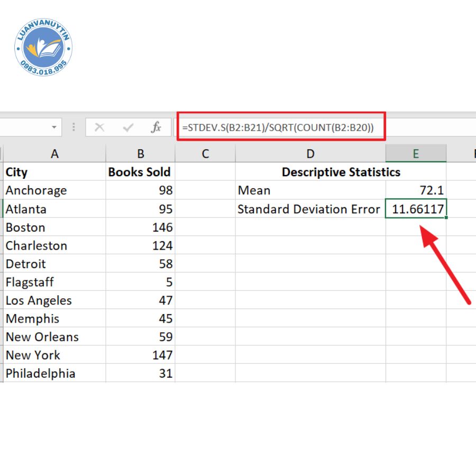
Task: Click the Boston cell
Action: coord(54,227)
